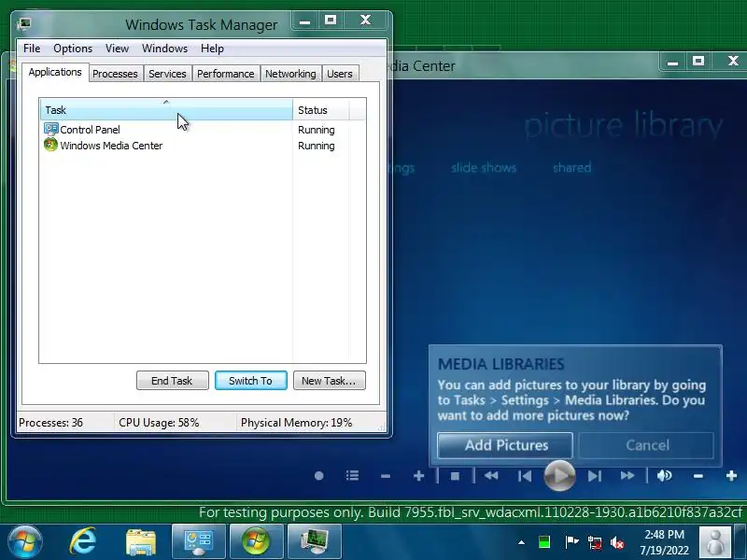Viewport: 747px width, 560px height.
Task: Click the Switch To button
Action: (250, 381)
